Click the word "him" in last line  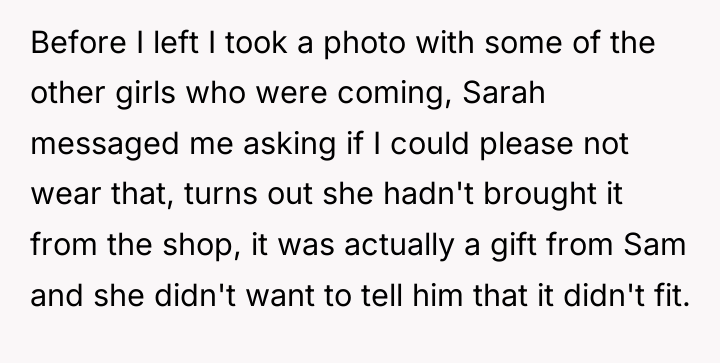coord(437,294)
